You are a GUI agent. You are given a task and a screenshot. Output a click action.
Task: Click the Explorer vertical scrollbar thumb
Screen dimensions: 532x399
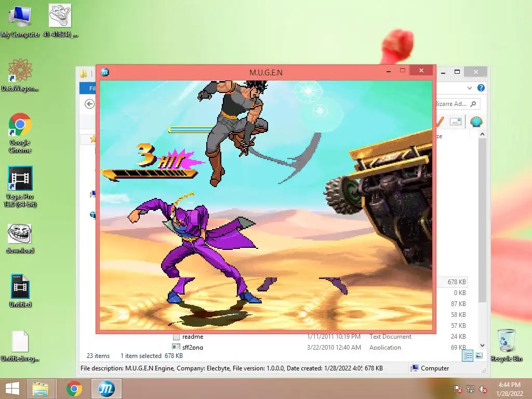click(482, 220)
